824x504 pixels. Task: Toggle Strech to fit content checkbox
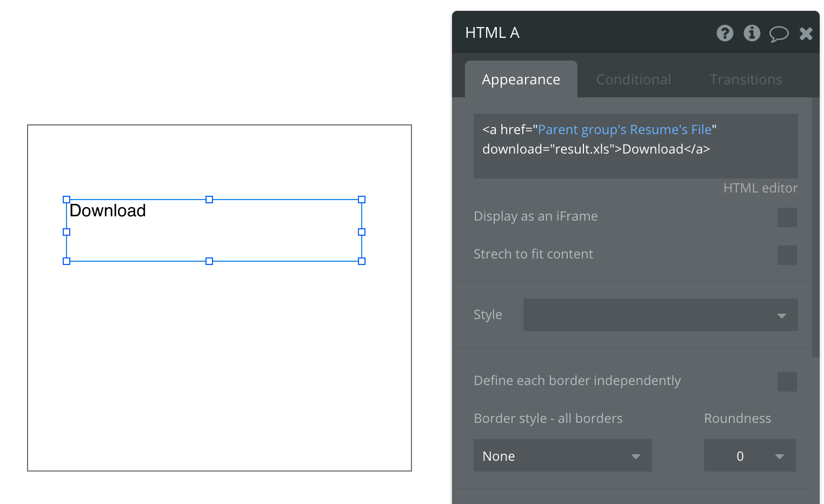[787, 255]
